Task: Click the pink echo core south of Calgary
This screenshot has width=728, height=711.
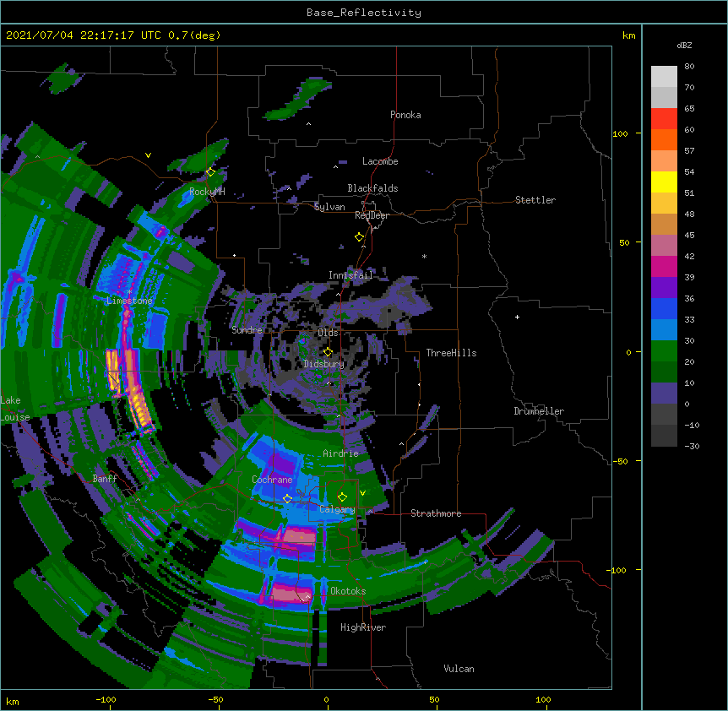Action: point(300,535)
